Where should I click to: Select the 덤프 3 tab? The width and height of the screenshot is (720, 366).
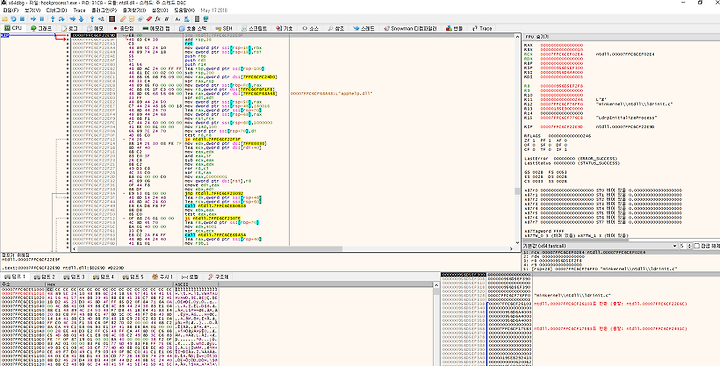tap(74, 277)
